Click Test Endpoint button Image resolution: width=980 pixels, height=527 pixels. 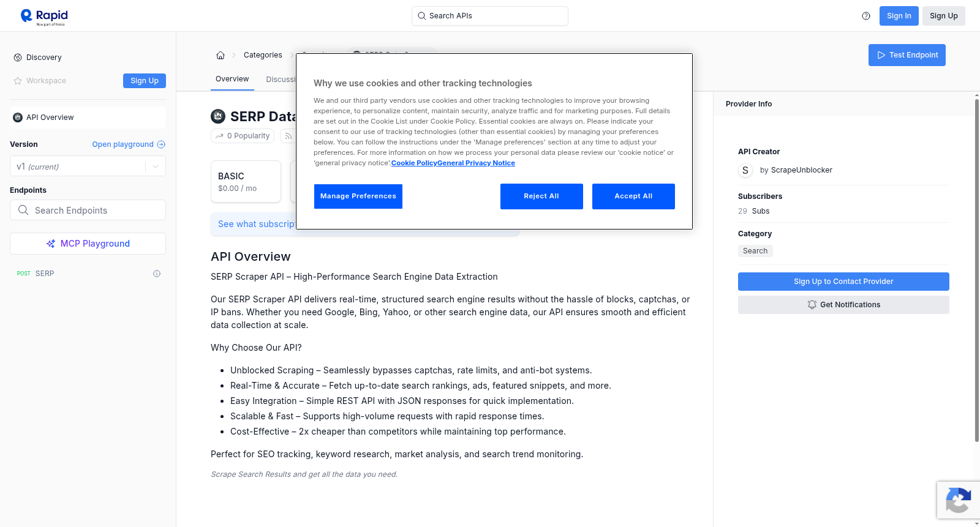[907, 55]
